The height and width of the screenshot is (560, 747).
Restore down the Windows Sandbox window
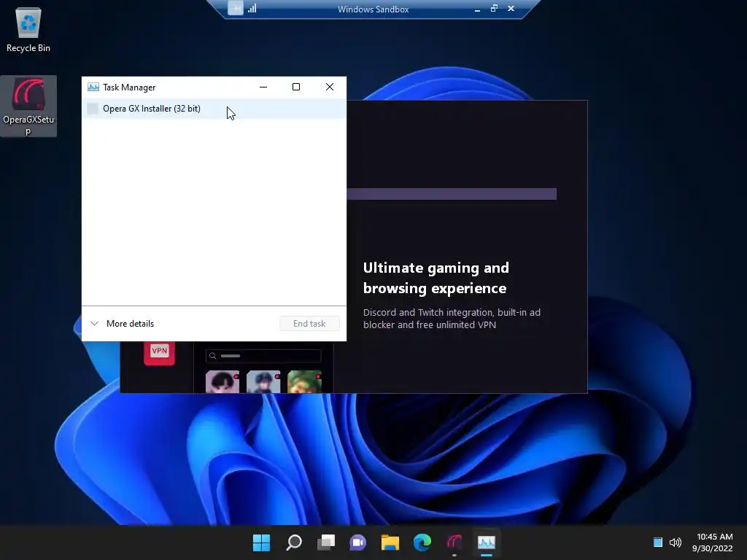click(x=494, y=9)
